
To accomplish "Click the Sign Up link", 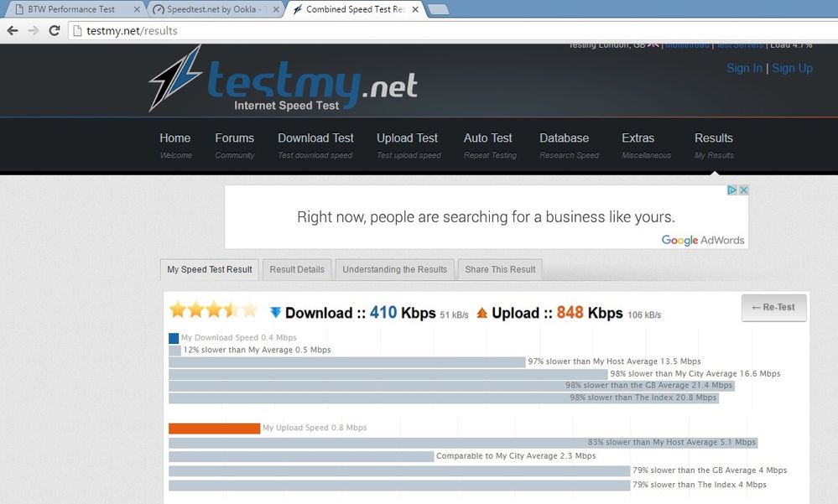I will [x=792, y=68].
